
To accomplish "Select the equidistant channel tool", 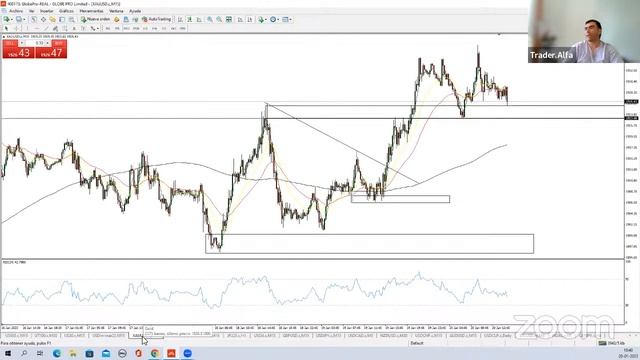I will click(56, 28).
